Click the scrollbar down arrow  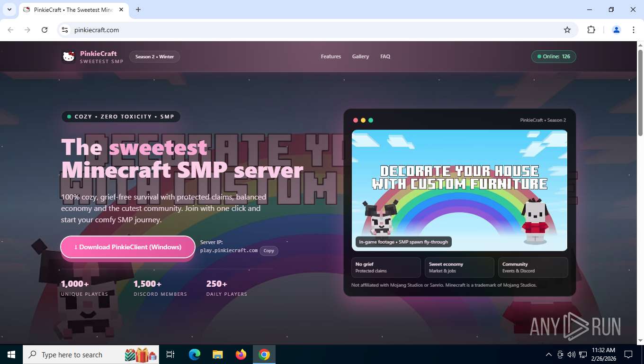tap(640, 340)
